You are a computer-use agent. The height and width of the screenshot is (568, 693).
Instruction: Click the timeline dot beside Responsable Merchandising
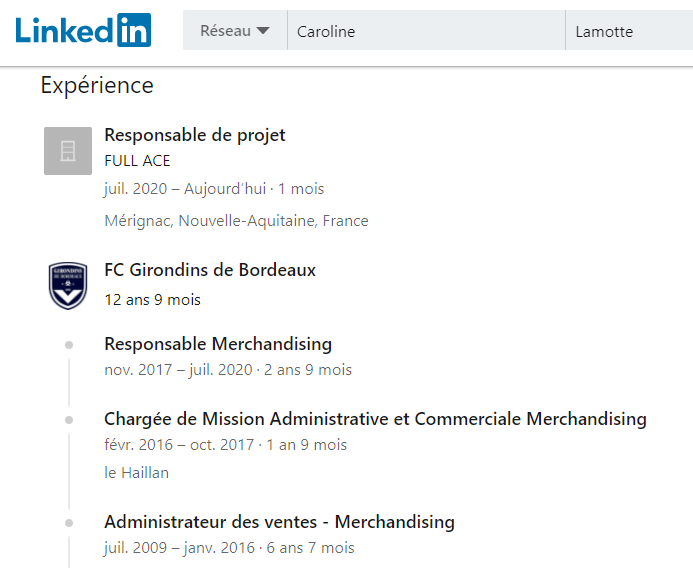point(69,345)
